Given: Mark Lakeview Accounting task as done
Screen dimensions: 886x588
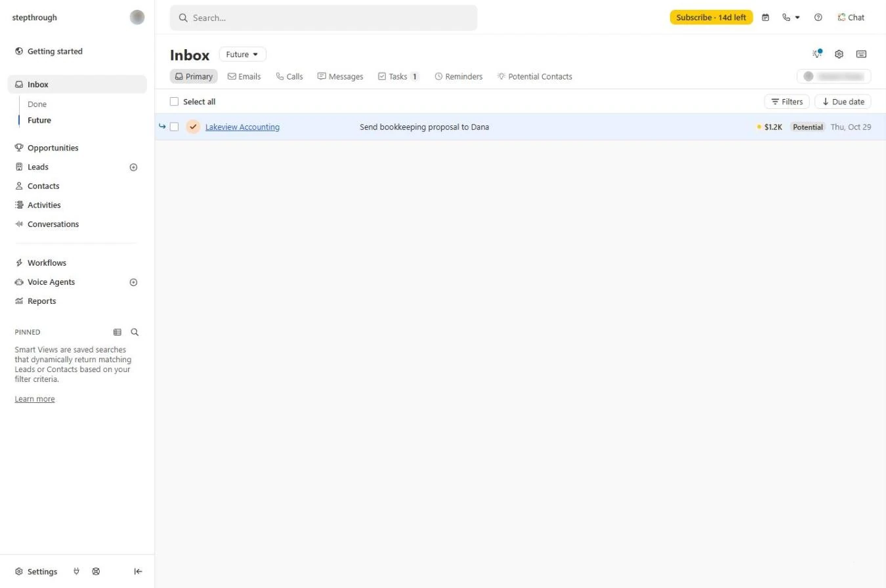Looking at the screenshot, I should (193, 127).
